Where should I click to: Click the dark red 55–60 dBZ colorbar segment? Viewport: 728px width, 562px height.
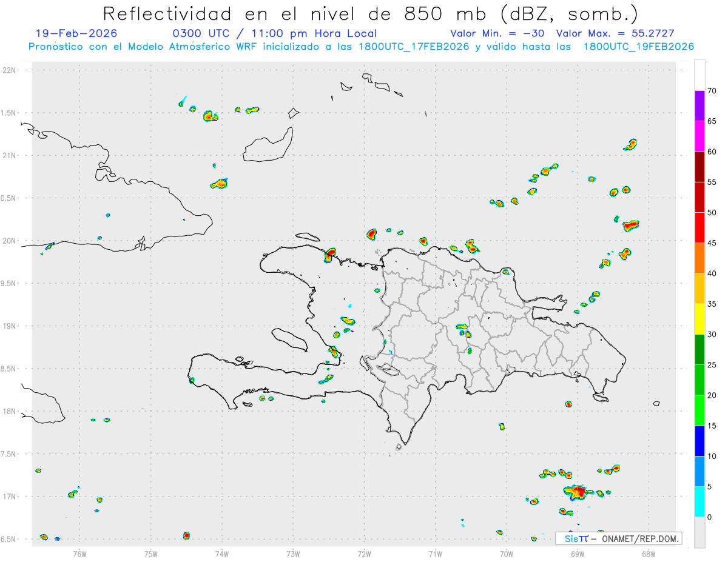(x=699, y=167)
